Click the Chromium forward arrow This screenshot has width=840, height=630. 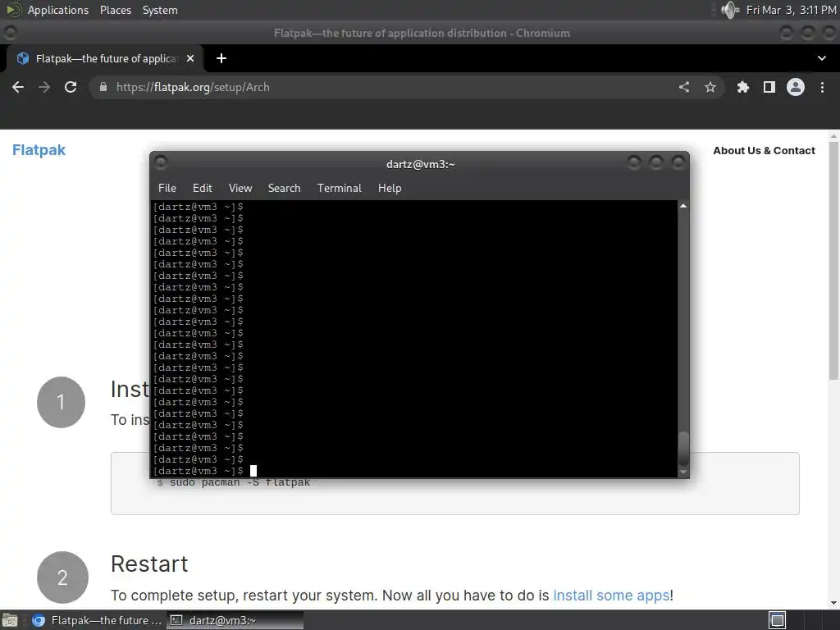click(44, 87)
